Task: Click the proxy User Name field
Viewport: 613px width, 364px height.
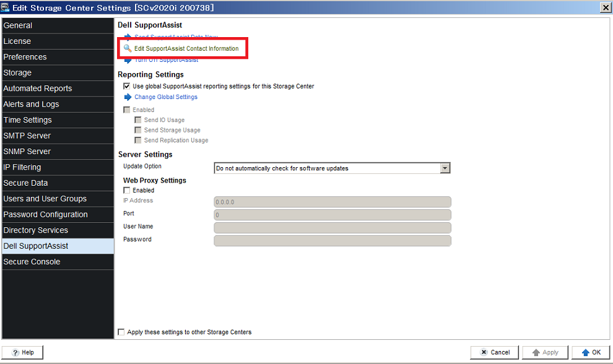Action: point(333,228)
